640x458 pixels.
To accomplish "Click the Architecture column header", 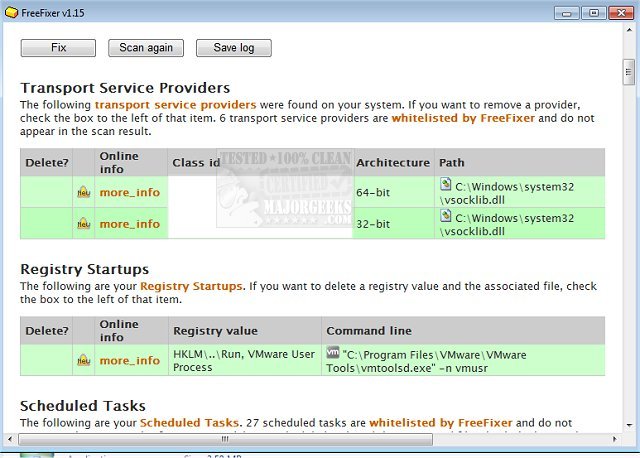I will 393,162.
